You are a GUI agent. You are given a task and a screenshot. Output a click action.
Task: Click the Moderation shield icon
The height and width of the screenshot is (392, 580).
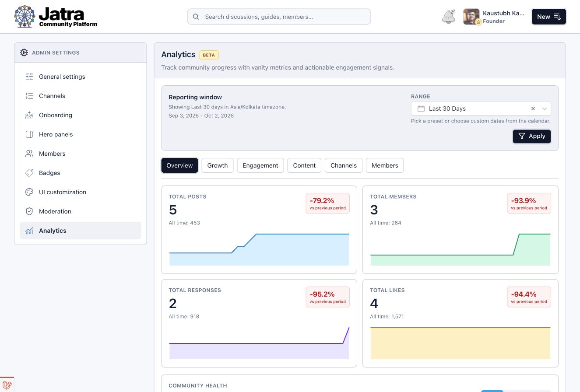tap(29, 211)
